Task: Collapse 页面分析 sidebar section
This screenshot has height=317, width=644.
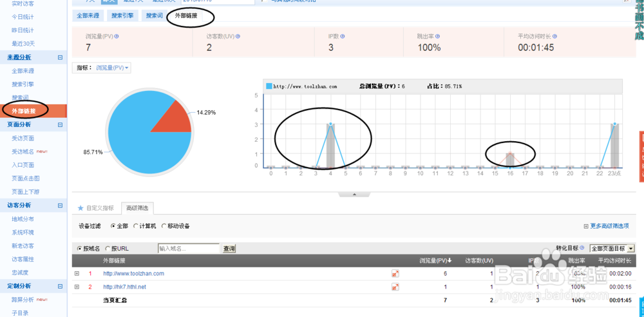Action: pyautogui.click(x=60, y=124)
